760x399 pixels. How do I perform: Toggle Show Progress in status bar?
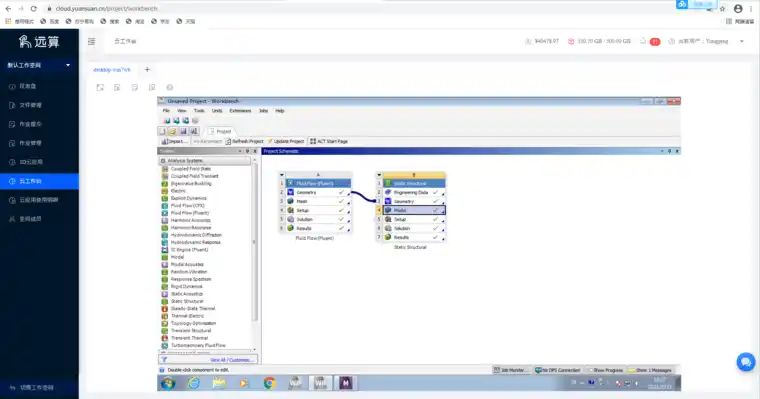point(605,370)
